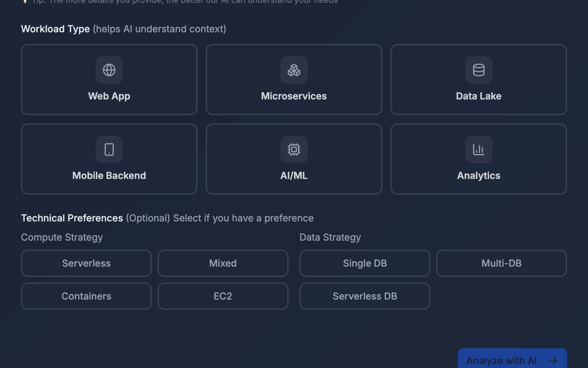Click the bar chart icon in Analytics card

(x=479, y=150)
